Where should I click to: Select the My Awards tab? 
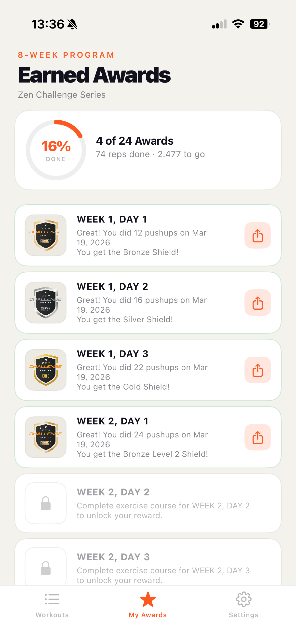148,604
